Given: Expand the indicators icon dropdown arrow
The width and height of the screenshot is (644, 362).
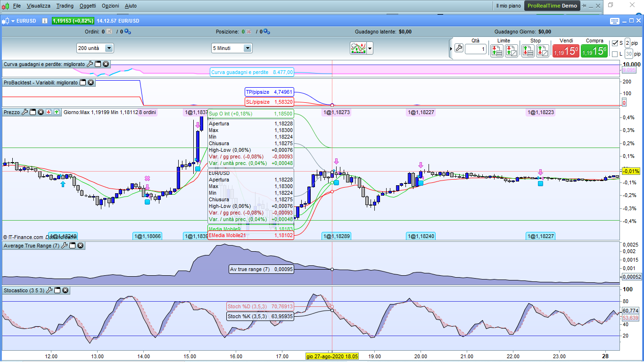Looking at the screenshot, I should [370, 48].
